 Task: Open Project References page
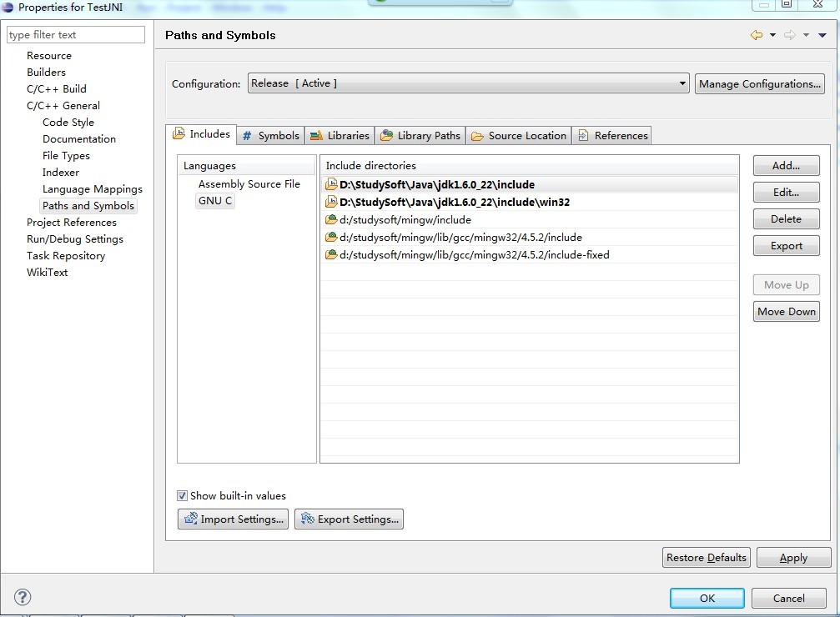71,223
